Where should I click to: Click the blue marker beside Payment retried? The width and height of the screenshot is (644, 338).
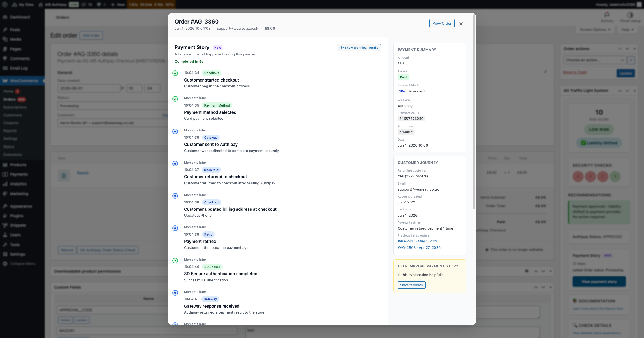[175, 228]
